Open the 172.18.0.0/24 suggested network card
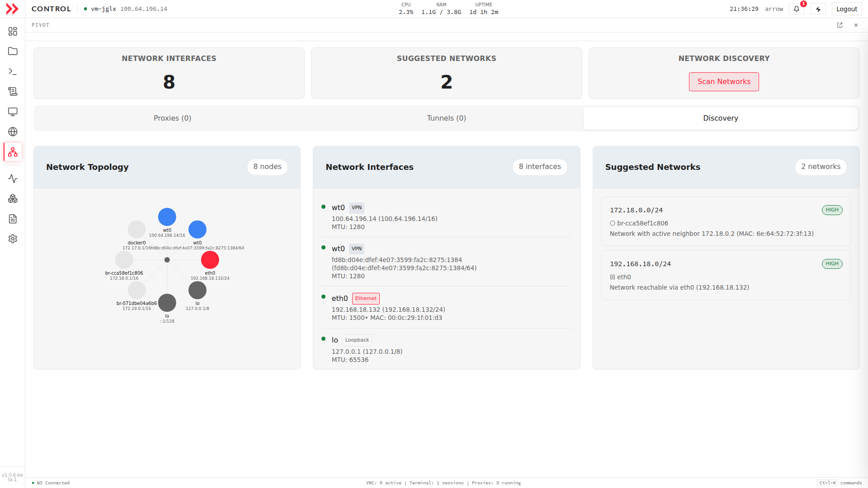 click(726, 221)
